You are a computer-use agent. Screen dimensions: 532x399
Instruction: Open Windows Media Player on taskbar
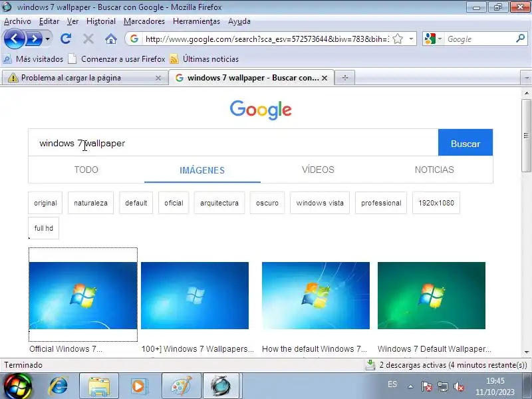click(x=138, y=386)
